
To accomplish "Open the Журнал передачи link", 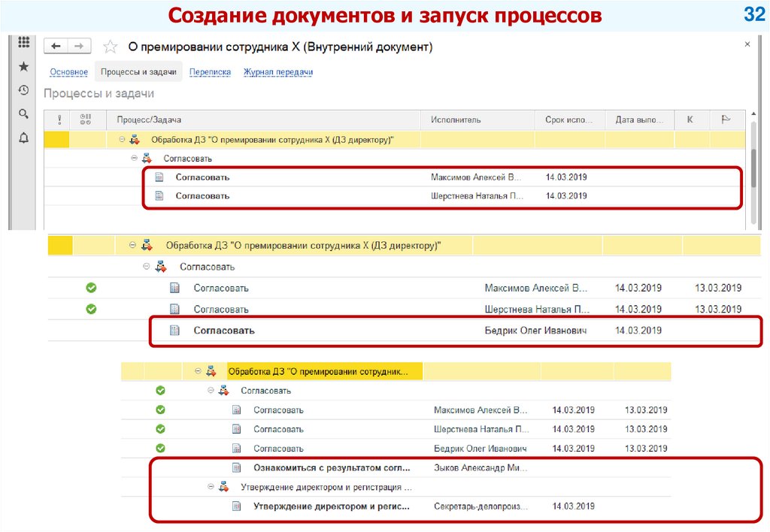I will click(278, 71).
